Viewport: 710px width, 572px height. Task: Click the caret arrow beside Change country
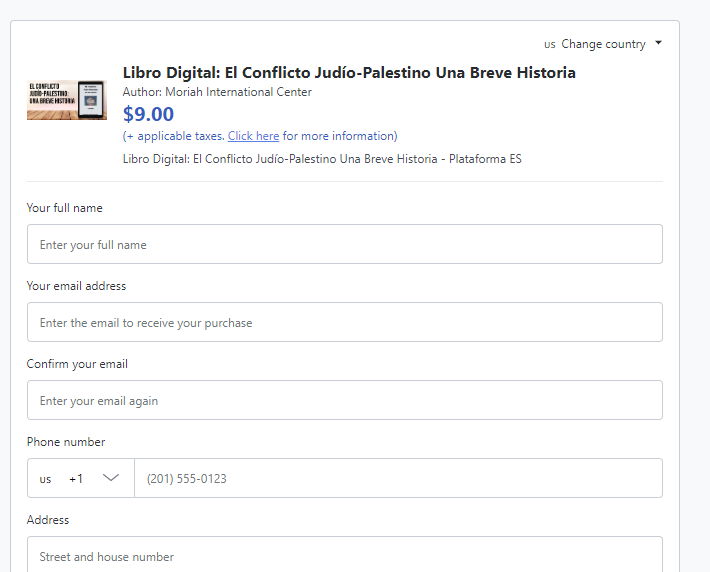coord(658,44)
